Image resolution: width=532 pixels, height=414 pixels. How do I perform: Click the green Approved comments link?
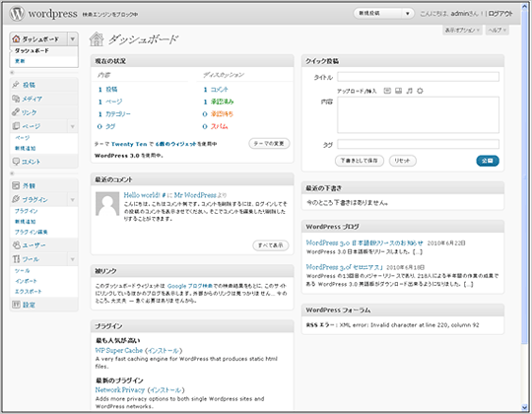[x=222, y=102]
